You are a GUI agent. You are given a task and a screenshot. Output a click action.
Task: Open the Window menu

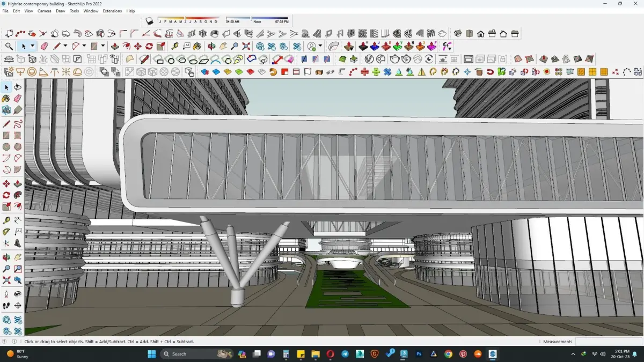click(91, 11)
